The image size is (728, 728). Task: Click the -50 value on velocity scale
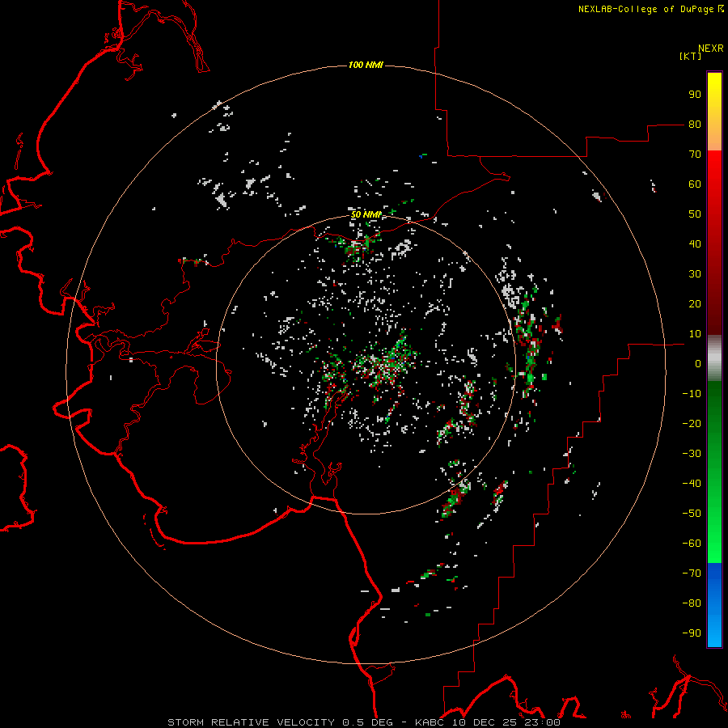click(x=692, y=514)
